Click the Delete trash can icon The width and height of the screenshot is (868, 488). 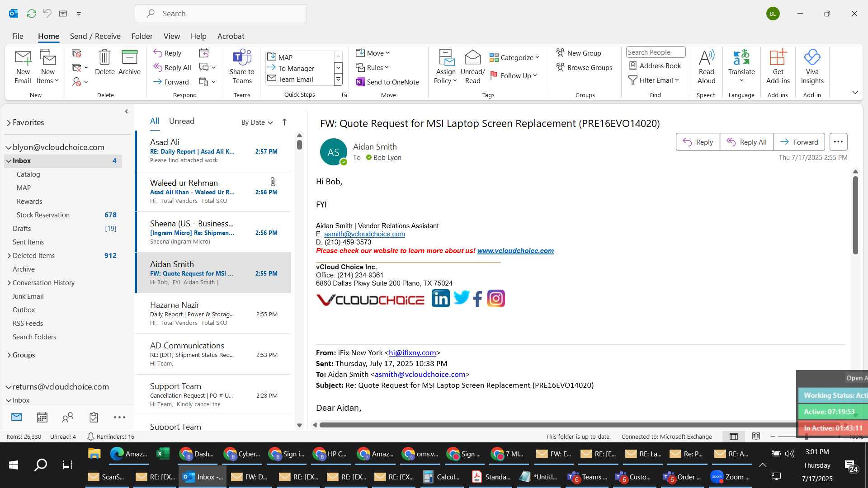(x=104, y=62)
